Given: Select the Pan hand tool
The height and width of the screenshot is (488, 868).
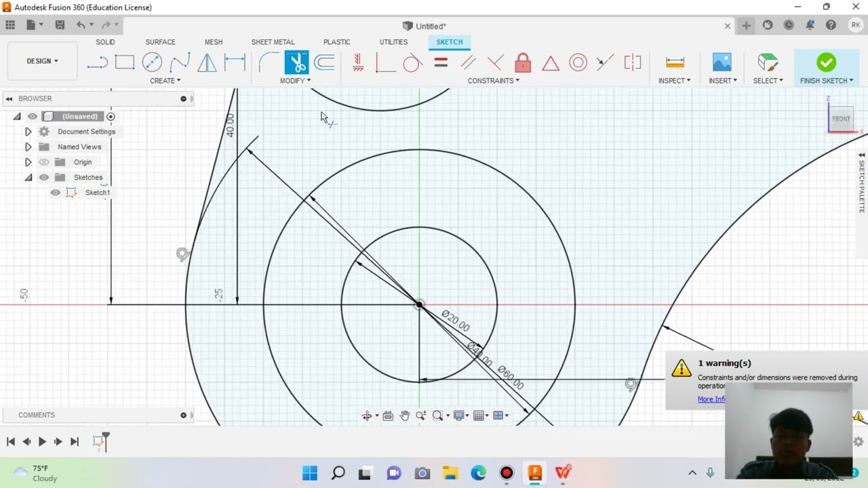Looking at the screenshot, I should tap(405, 415).
